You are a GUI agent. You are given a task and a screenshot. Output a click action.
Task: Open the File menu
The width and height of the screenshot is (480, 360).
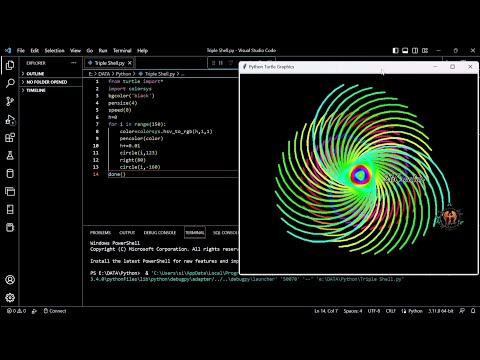tap(21, 50)
